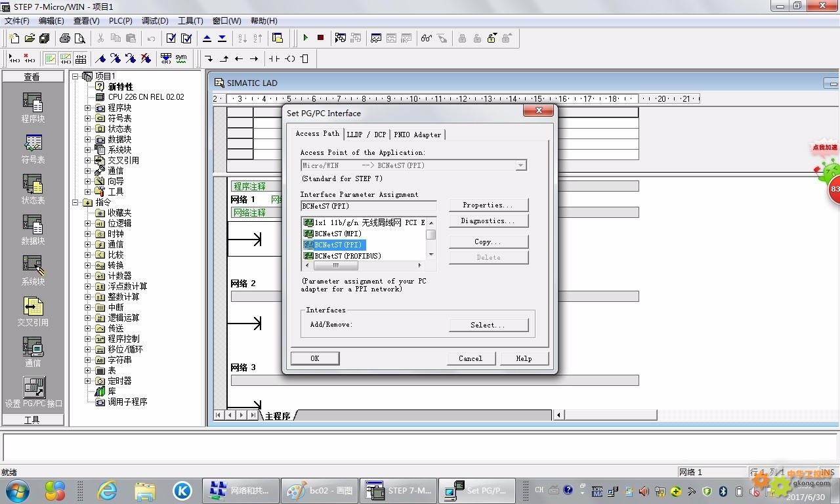Open 状态表 in the left navigation bar
Image resolution: width=840 pixels, height=504 pixels.
pos(33,189)
